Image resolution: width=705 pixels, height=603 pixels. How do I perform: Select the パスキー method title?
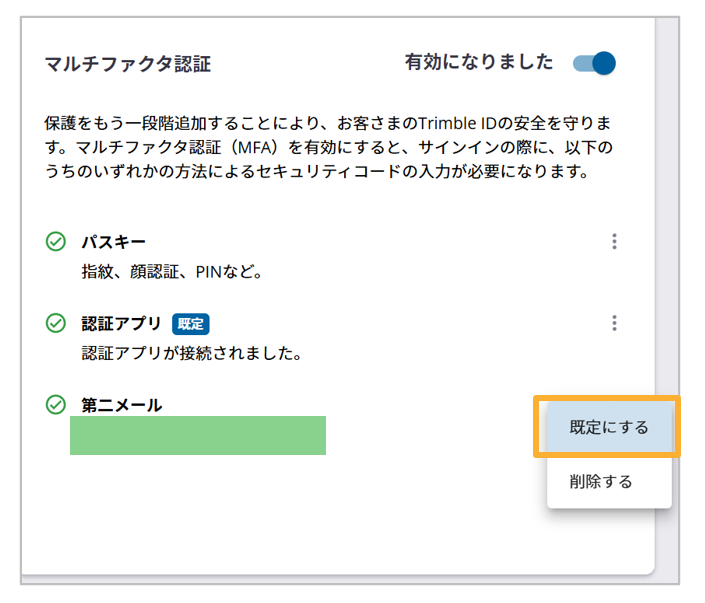pyautogui.click(x=113, y=241)
